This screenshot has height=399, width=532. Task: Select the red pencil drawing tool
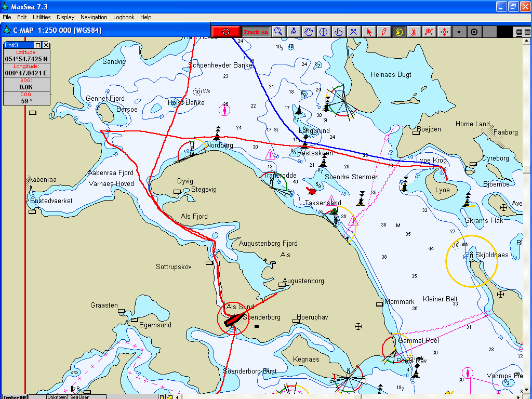pos(384,32)
